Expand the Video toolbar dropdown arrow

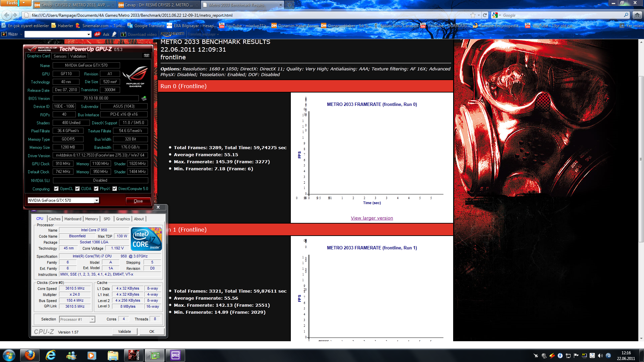point(21,34)
